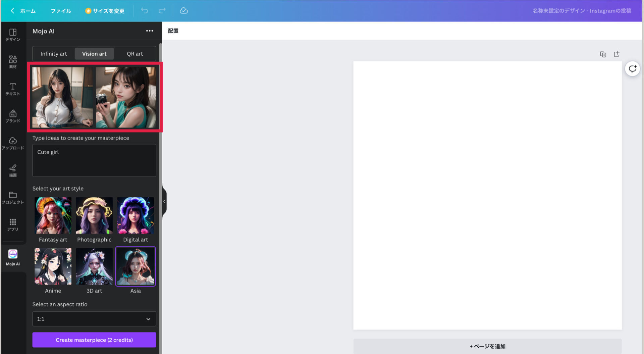Expand the 1:1 aspect ratio dropdown
The image size is (644, 354).
pyautogui.click(x=94, y=319)
